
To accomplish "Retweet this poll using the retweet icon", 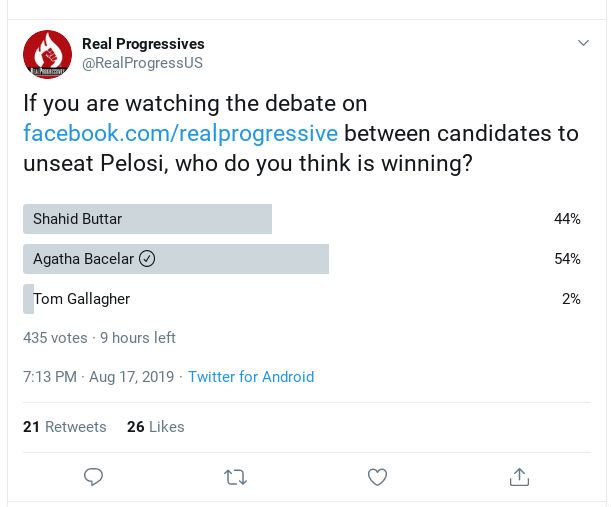I will pyautogui.click(x=235, y=477).
